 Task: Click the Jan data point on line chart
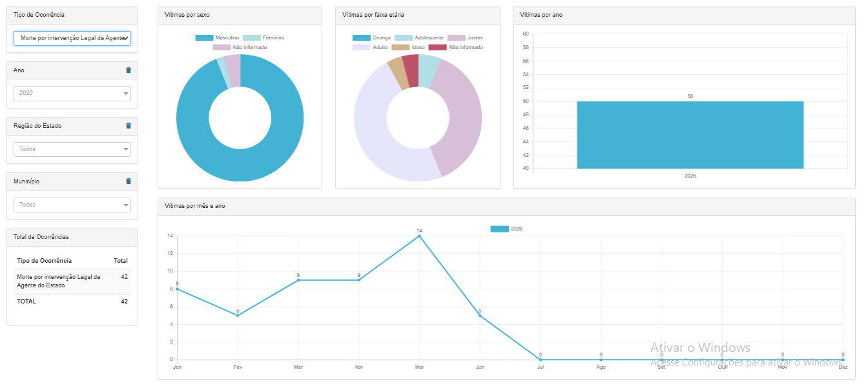tap(177, 289)
